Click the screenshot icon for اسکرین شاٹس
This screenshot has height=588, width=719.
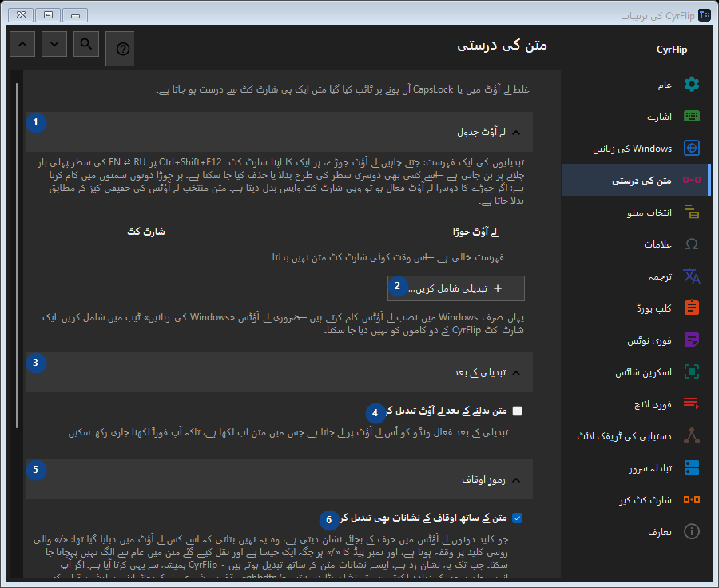point(692,371)
